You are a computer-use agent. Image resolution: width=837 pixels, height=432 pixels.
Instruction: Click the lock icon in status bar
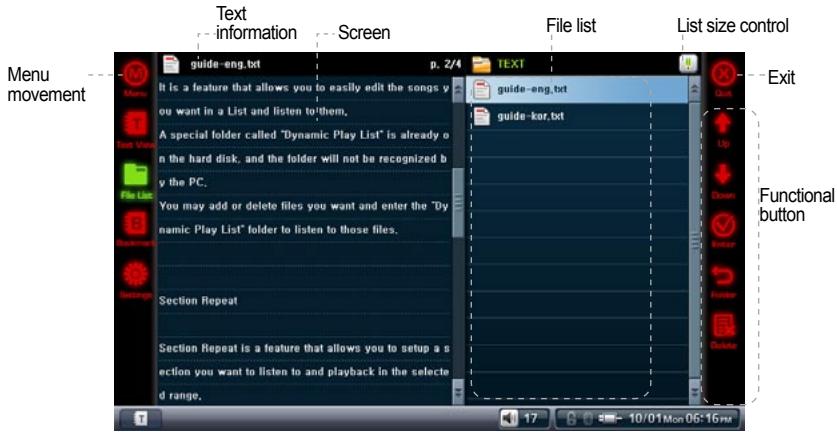coord(571,419)
